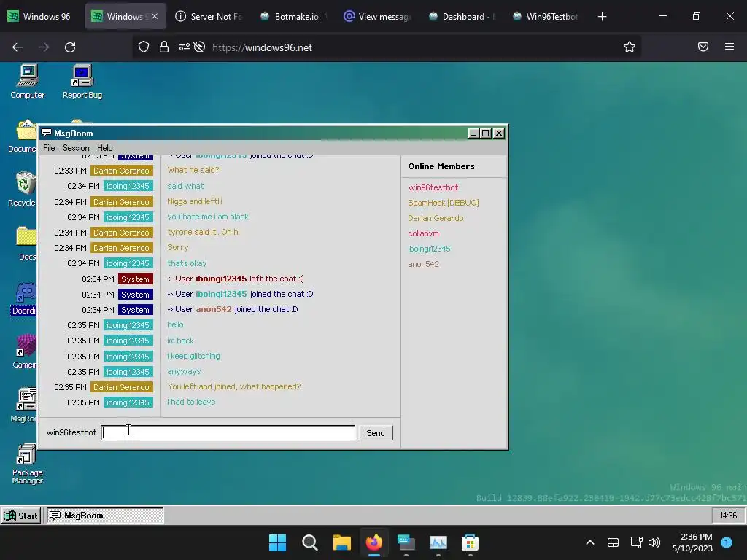
Task: Select anon542 in Online Members
Action: (x=423, y=264)
